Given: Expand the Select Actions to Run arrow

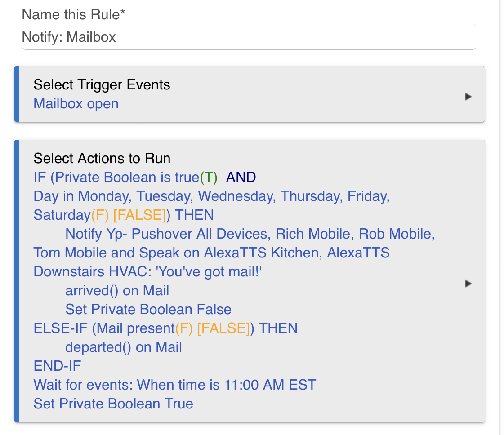Looking at the screenshot, I should [x=468, y=284].
